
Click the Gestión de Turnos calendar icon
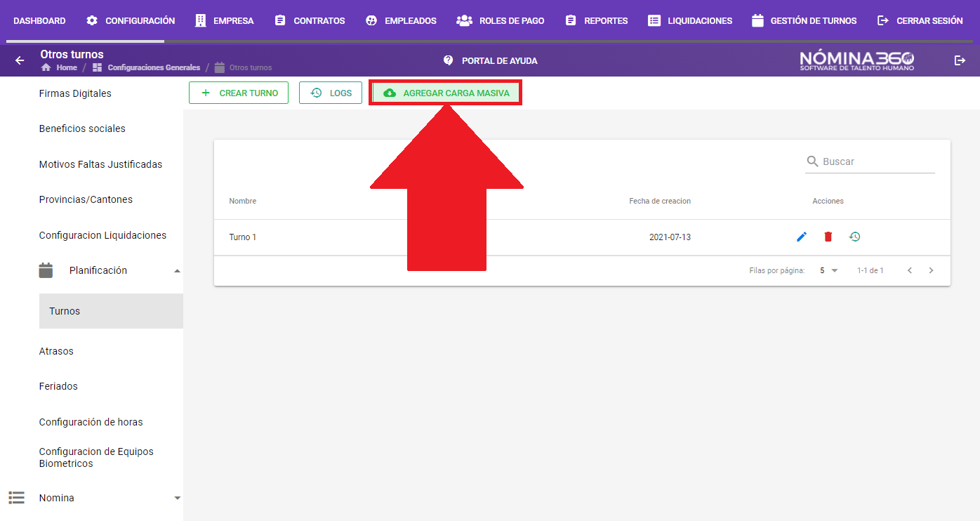(757, 20)
